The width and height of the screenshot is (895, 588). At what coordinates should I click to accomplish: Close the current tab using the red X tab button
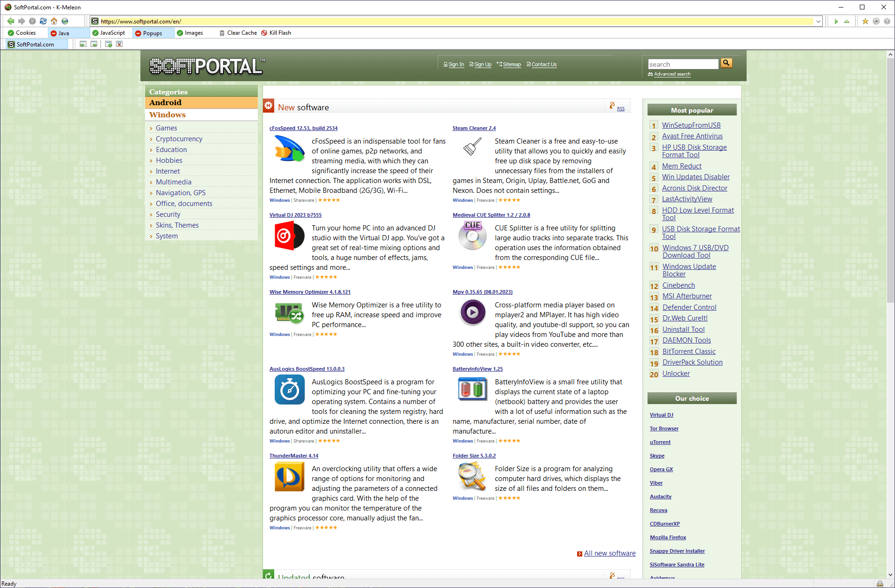coord(119,44)
